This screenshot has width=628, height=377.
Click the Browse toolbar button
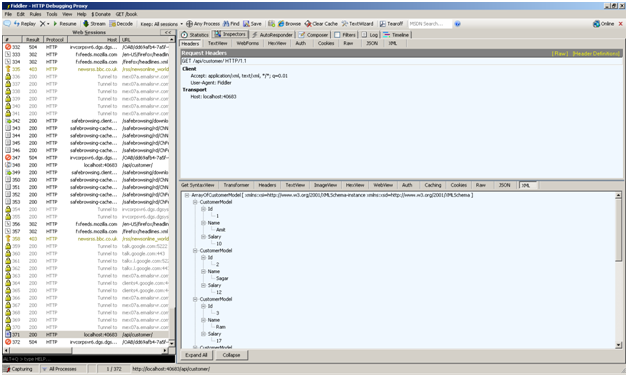click(x=289, y=24)
